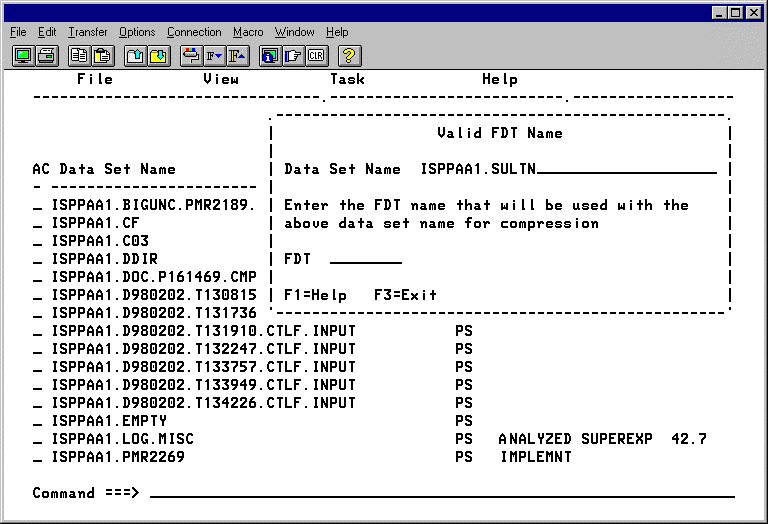Click the FDT name input field

click(365, 260)
